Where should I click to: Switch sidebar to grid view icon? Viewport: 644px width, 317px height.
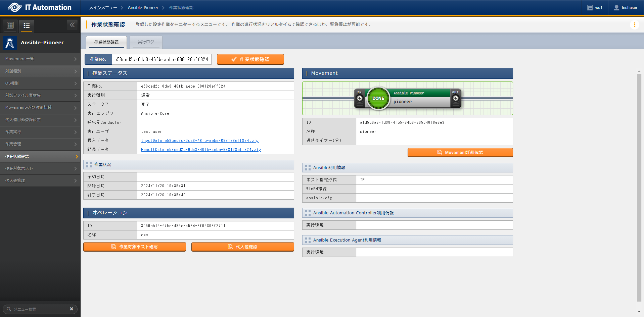tap(10, 25)
